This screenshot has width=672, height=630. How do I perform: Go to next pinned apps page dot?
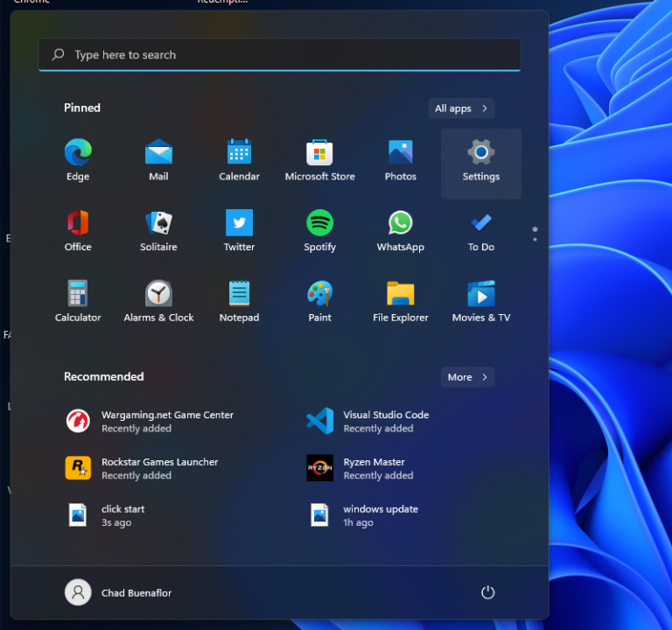[x=535, y=239]
